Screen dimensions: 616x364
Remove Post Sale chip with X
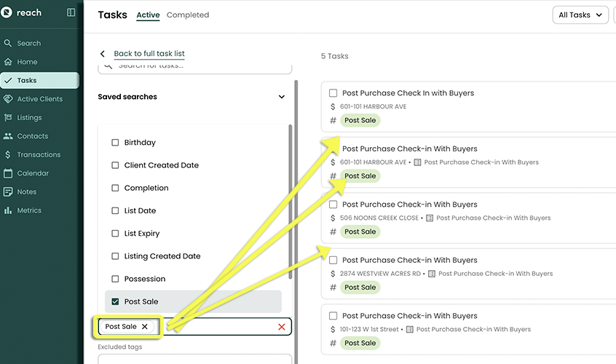coord(145,327)
